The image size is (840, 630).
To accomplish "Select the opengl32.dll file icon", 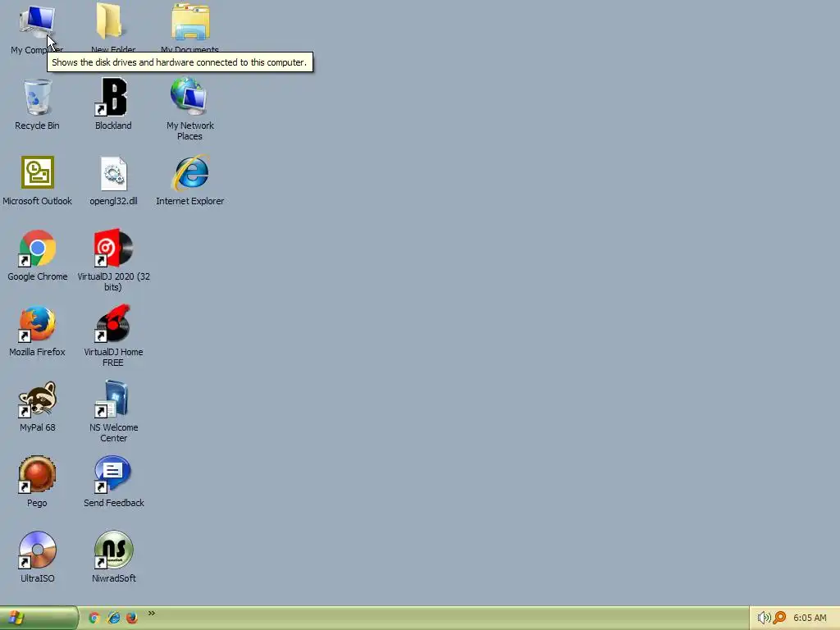I will coord(113,173).
